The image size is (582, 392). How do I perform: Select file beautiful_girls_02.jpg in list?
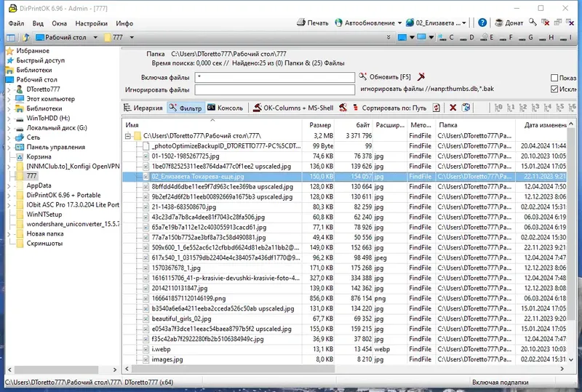pyautogui.click(x=181, y=319)
